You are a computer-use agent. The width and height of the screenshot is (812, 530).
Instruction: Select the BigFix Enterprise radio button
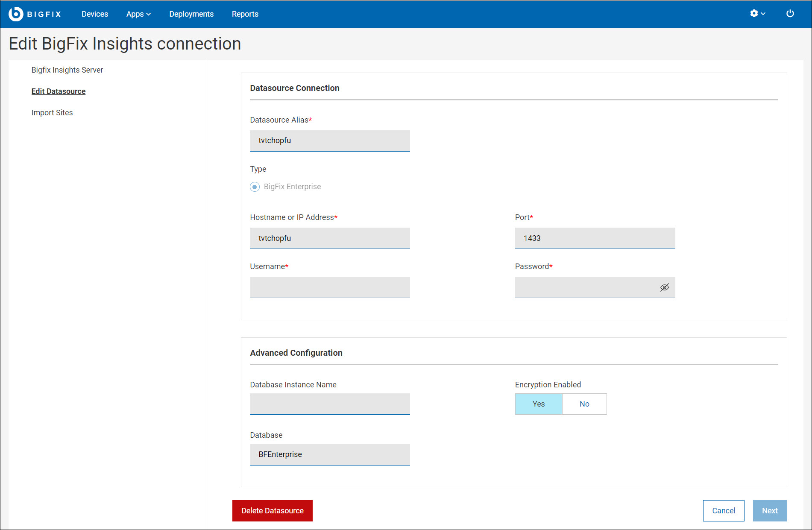pyautogui.click(x=255, y=187)
